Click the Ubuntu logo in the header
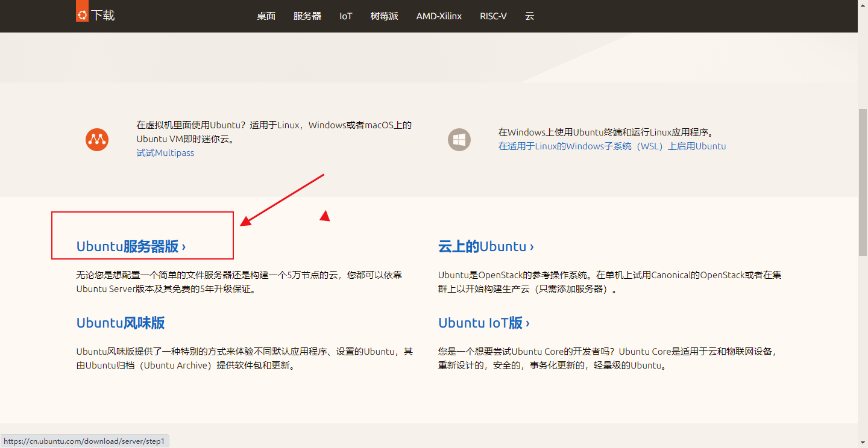Viewport: 868px width, 448px height. 82,11
